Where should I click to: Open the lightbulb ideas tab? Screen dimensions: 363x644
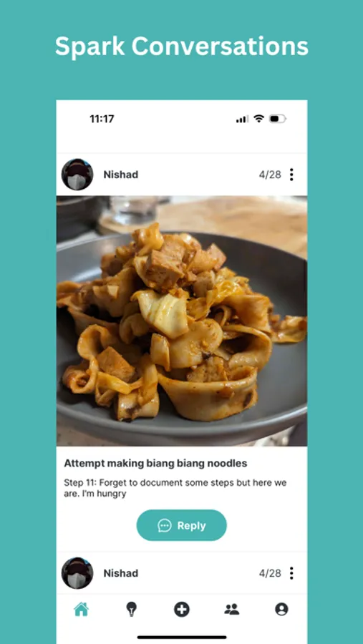coord(131,609)
